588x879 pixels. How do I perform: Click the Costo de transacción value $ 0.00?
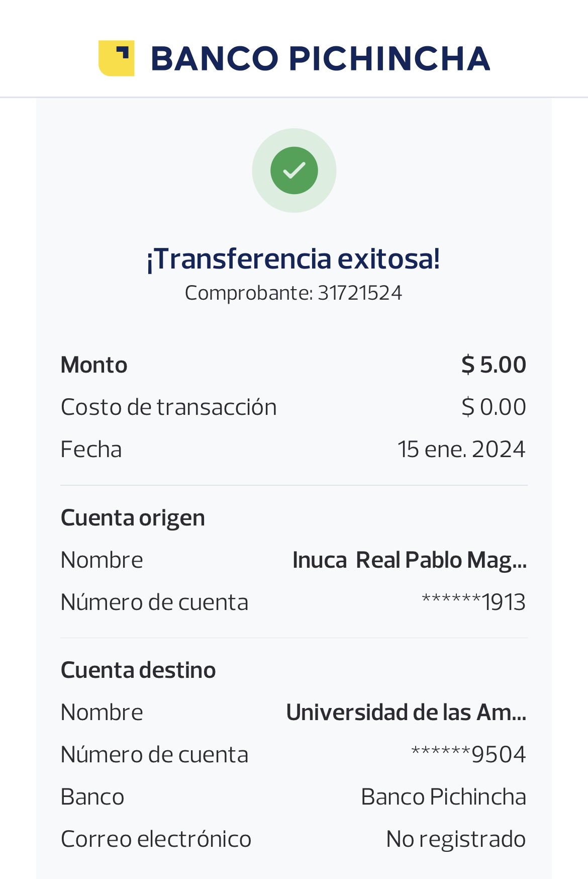pos(494,407)
